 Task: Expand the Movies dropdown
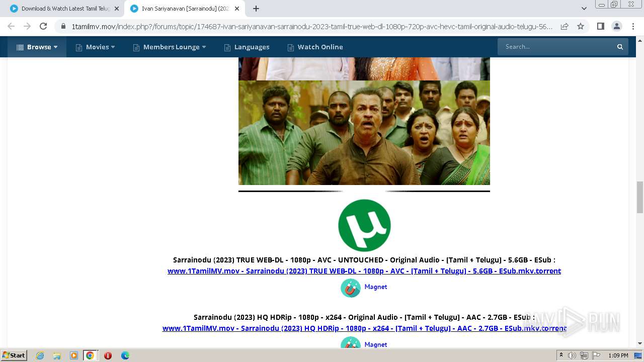point(95,47)
